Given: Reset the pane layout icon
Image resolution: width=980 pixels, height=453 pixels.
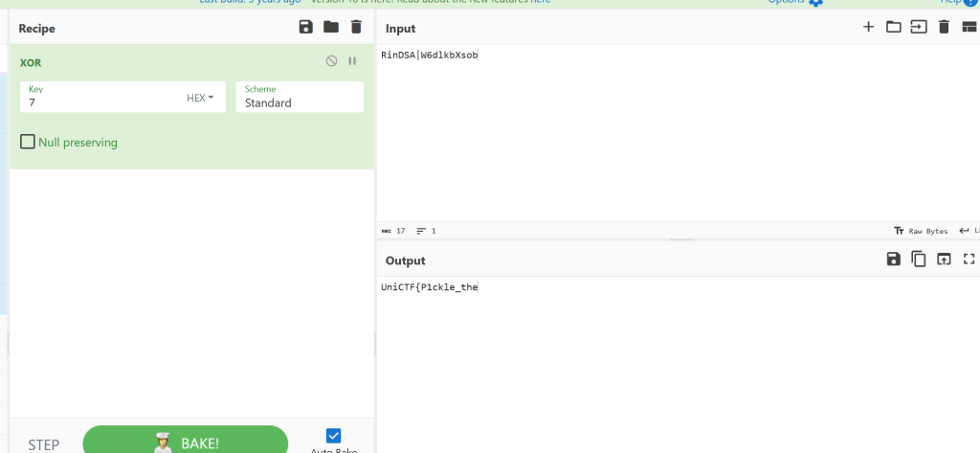Looking at the screenshot, I should pyautogui.click(x=969, y=27).
